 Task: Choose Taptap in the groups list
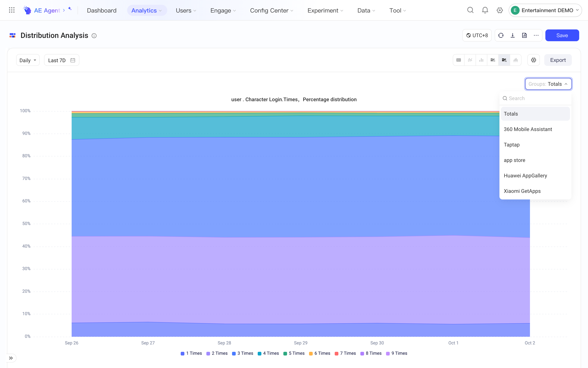click(x=535, y=145)
